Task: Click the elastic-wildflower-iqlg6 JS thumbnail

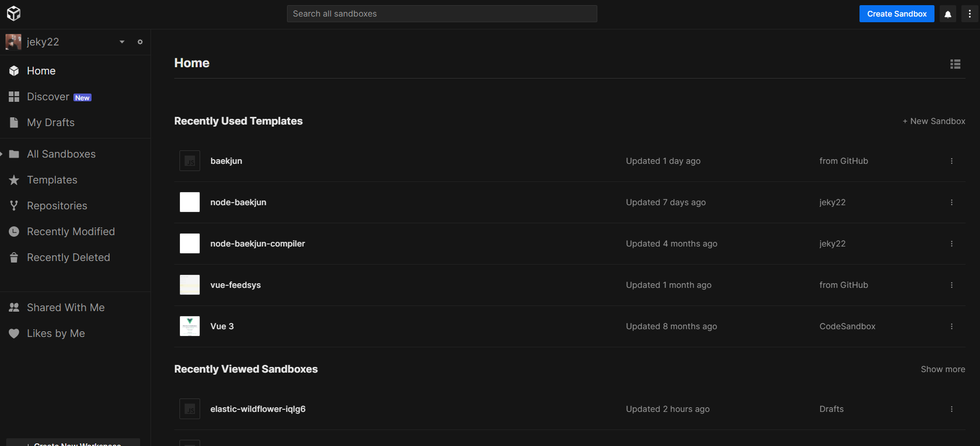Action: [x=190, y=409]
